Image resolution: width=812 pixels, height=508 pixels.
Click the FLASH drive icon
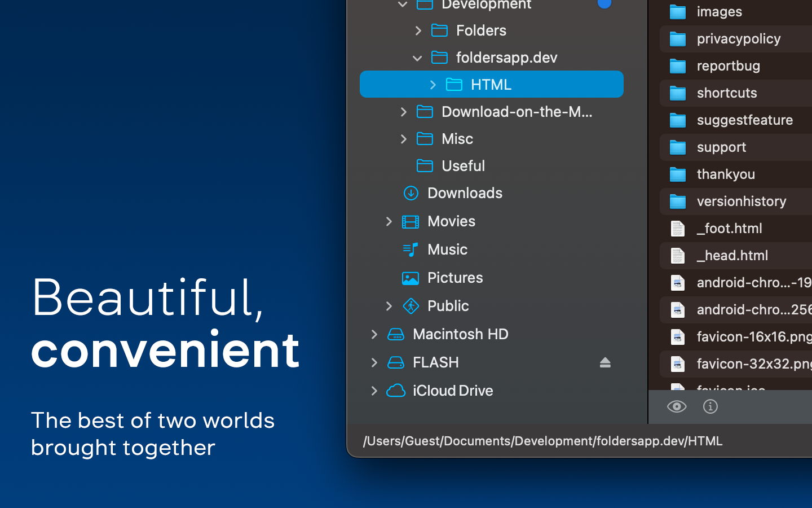(396, 362)
